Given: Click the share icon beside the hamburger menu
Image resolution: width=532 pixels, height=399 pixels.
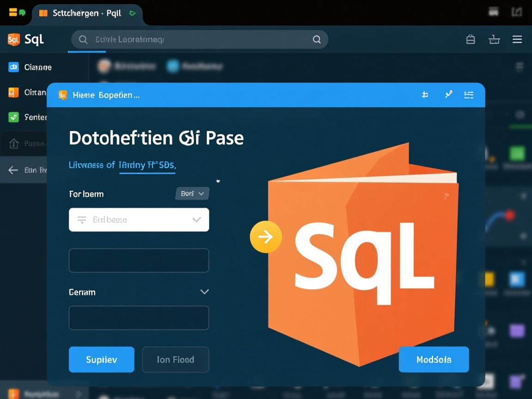Looking at the screenshot, I should pyautogui.click(x=494, y=39).
